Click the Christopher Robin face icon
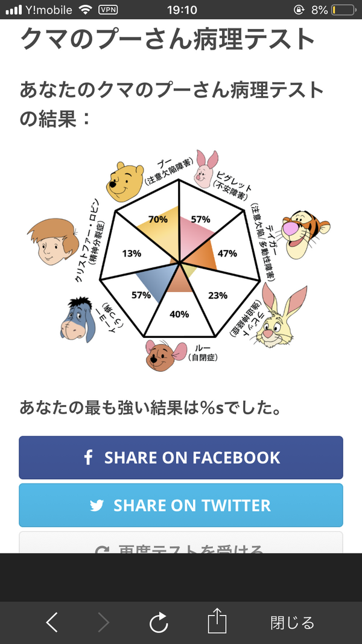This screenshot has width=362, height=644. click(53, 242)
